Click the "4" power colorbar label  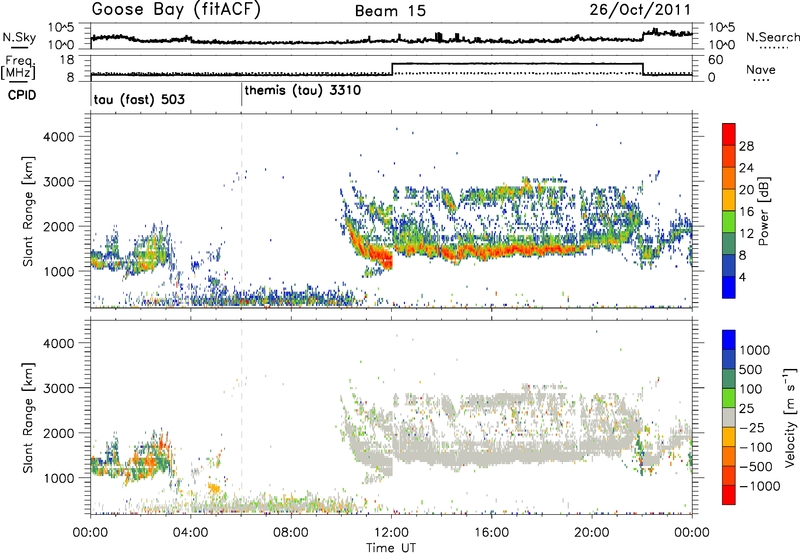click(x=743, y=278)
